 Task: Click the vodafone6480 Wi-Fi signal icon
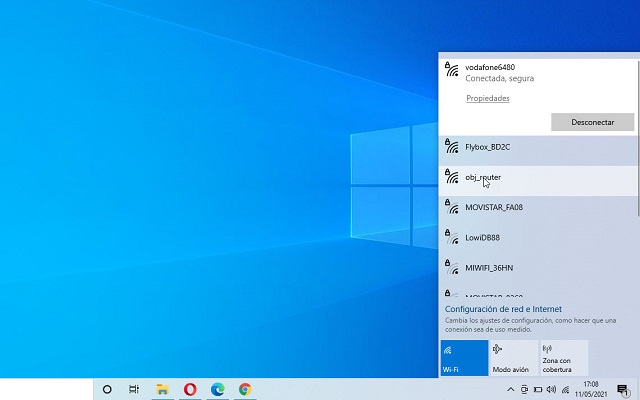451,69
